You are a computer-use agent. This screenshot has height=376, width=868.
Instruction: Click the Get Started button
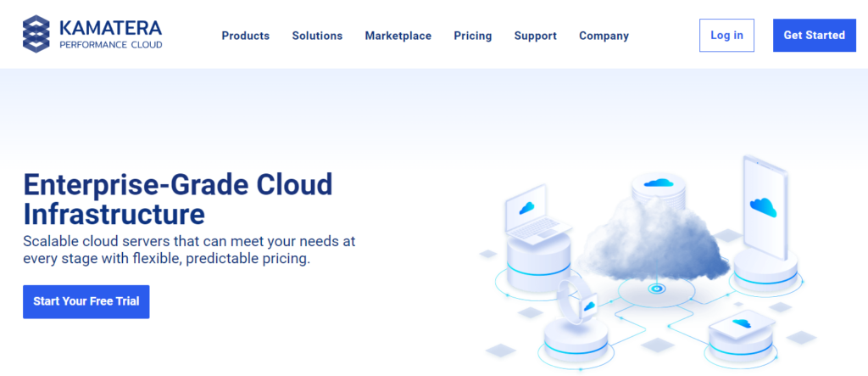[x=814, y=36]
